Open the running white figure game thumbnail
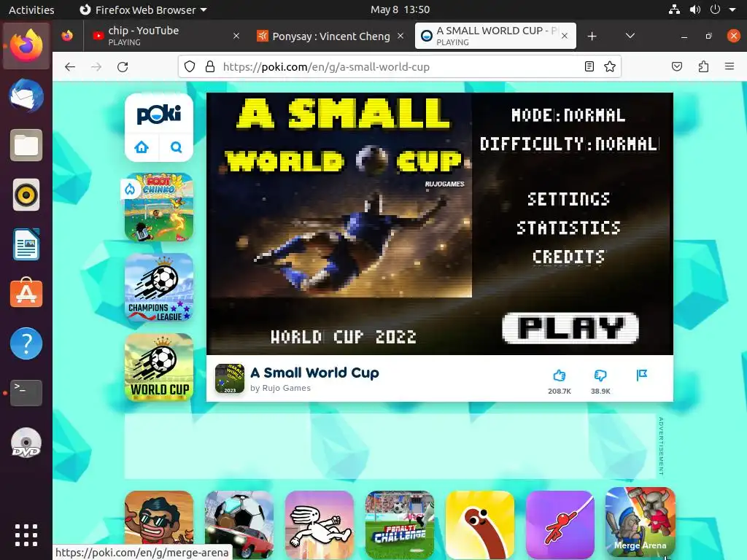This screenshot has height=560, width=747. [320, 525]
